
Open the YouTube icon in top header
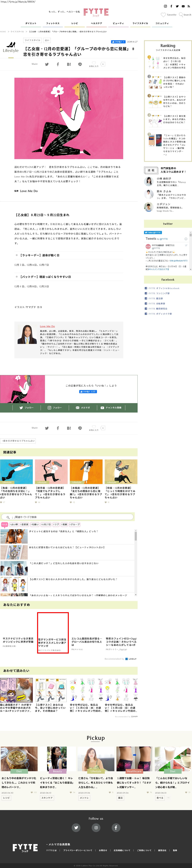coord(183,6)
